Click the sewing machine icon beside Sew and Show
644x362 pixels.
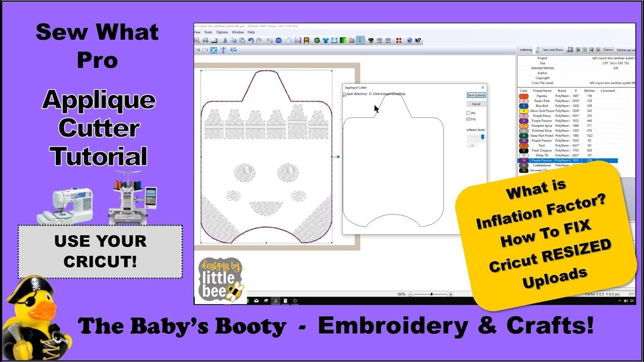(570, 50)
